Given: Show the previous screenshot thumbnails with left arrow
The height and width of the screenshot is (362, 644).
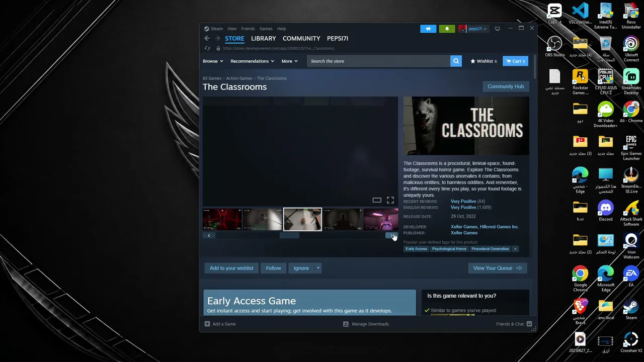Looking at the screenshot, I should click(209, 235).
